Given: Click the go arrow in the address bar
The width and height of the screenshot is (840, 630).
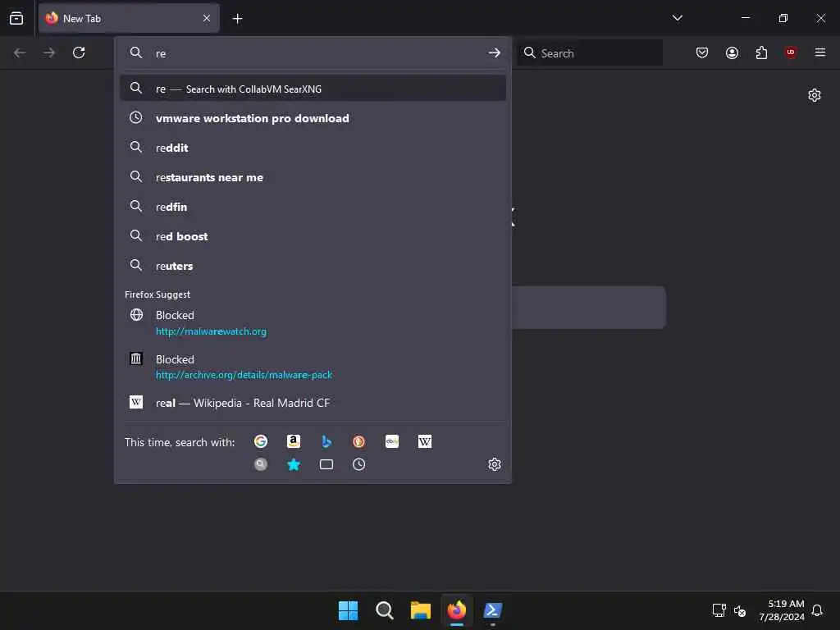Looking at the screenshot, I should 495,52.
